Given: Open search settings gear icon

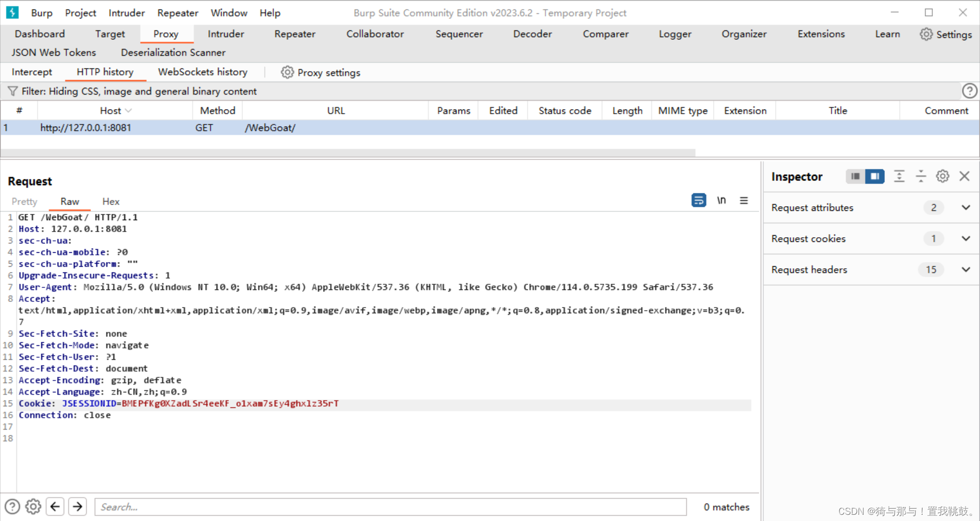Looking at the screenshot, I should [x=33, y=507].
